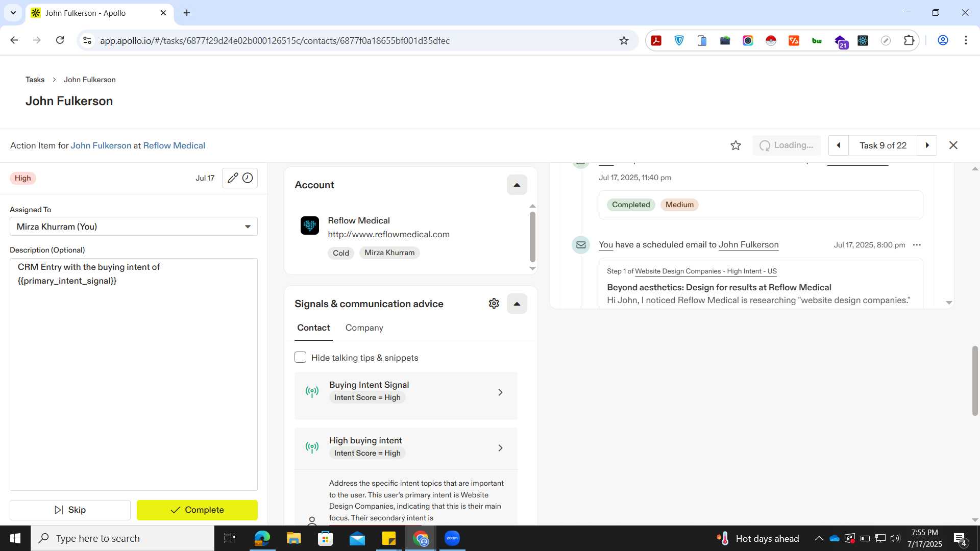Screen dimensions: 980x551
Task: Show hidden system tray icons arrow
Action: click(819, 538)
